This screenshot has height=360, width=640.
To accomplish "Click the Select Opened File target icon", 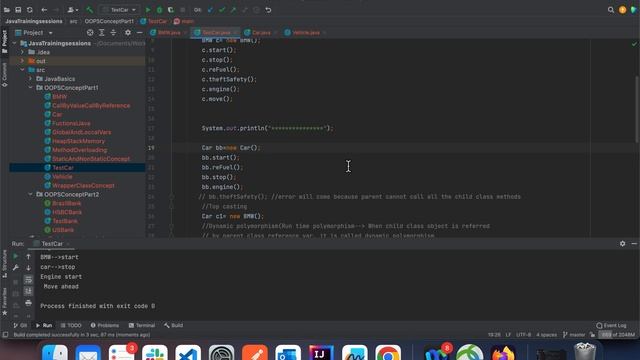I will click(90, 33).
